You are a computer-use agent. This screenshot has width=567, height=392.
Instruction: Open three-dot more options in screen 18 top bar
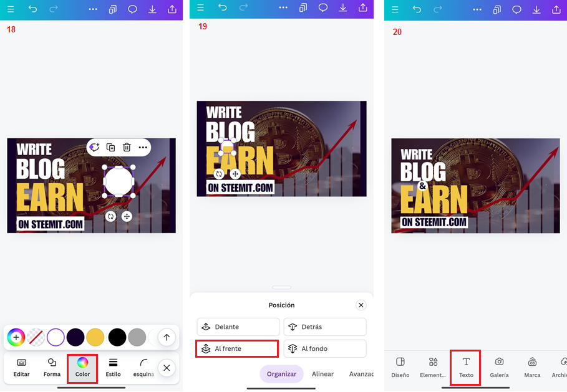click(x=93, y=9)
